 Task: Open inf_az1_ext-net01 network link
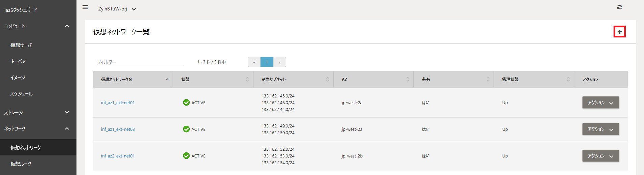point(118,103)
